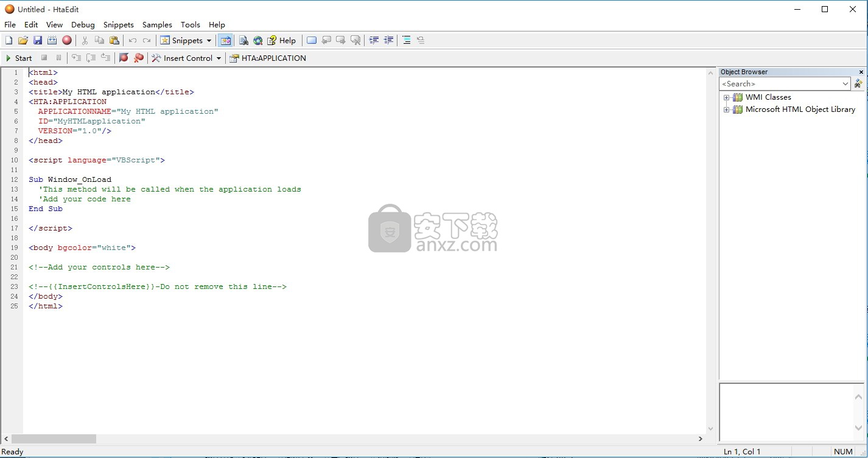Select Microsoft HTML Object Library tree item

pyautogui.click(x=800, y=109)
